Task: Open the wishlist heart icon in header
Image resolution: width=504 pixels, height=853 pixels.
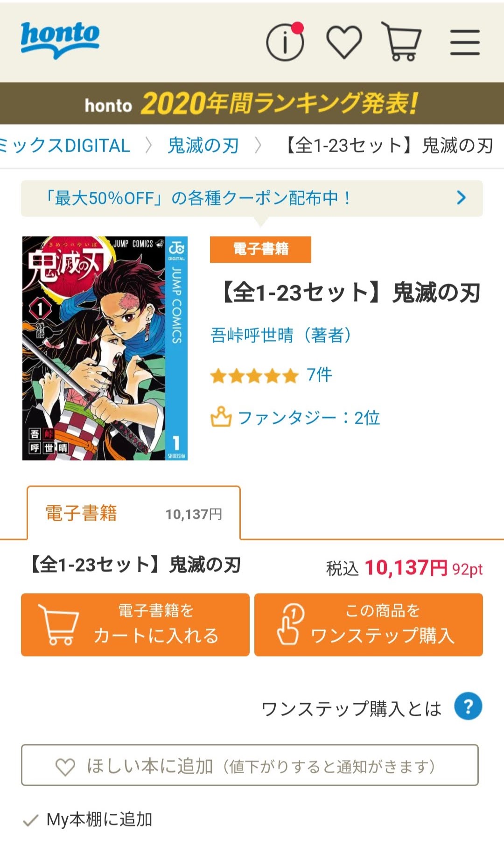Action: pyautogui.click(x=344, y=42)
